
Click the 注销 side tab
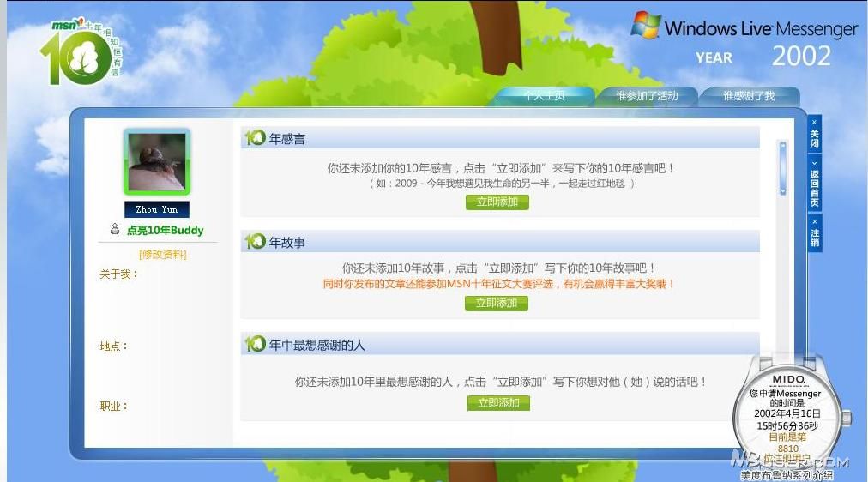(x=814, y=233)
